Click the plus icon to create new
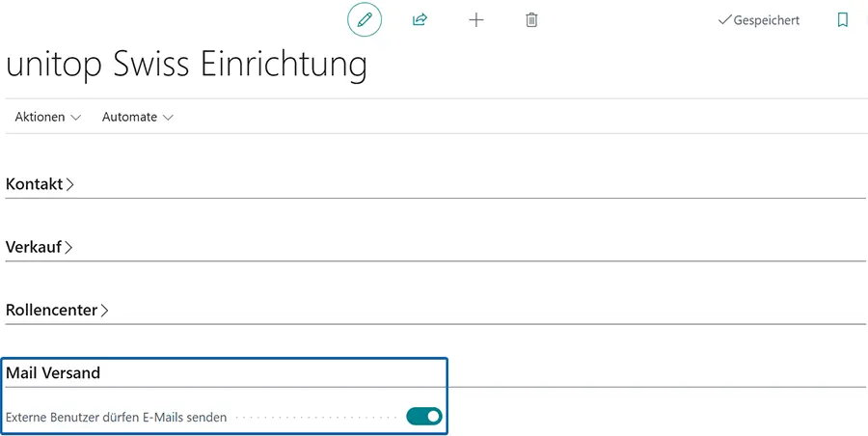Screen dimensions: 868x436 click(x=476, y=20)
